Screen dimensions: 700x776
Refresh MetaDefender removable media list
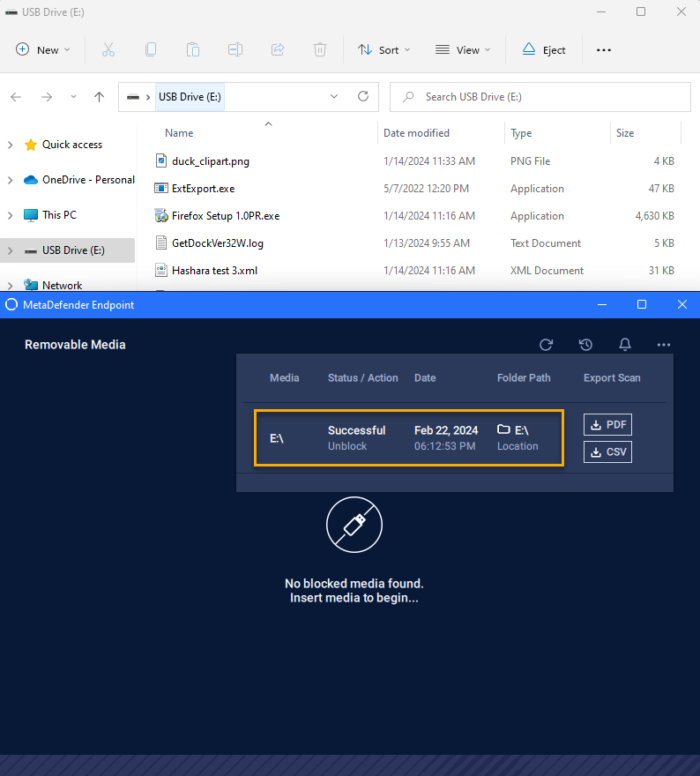(x=546, y=345)
